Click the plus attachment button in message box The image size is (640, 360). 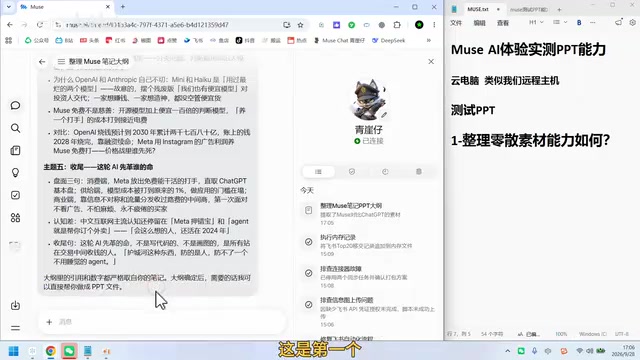click(x=49, y=322)
